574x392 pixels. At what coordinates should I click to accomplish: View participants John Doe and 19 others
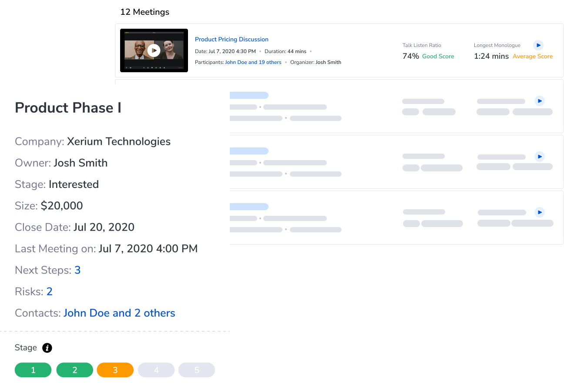tap(253, 62)
